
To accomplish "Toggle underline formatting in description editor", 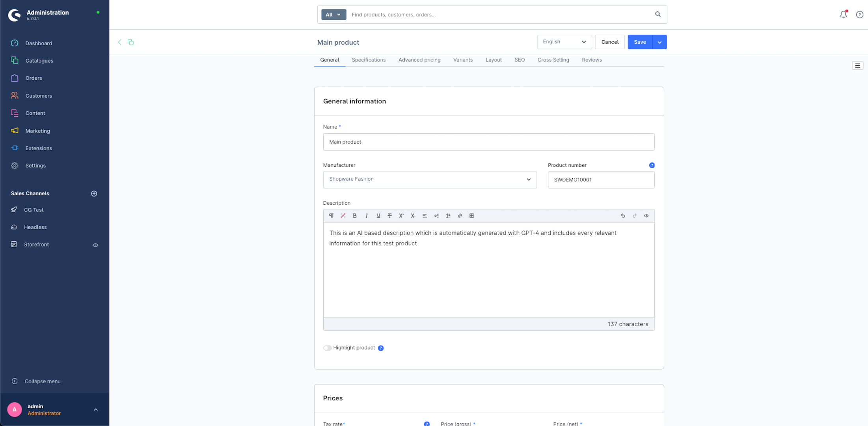I will (x=378, y=216).
